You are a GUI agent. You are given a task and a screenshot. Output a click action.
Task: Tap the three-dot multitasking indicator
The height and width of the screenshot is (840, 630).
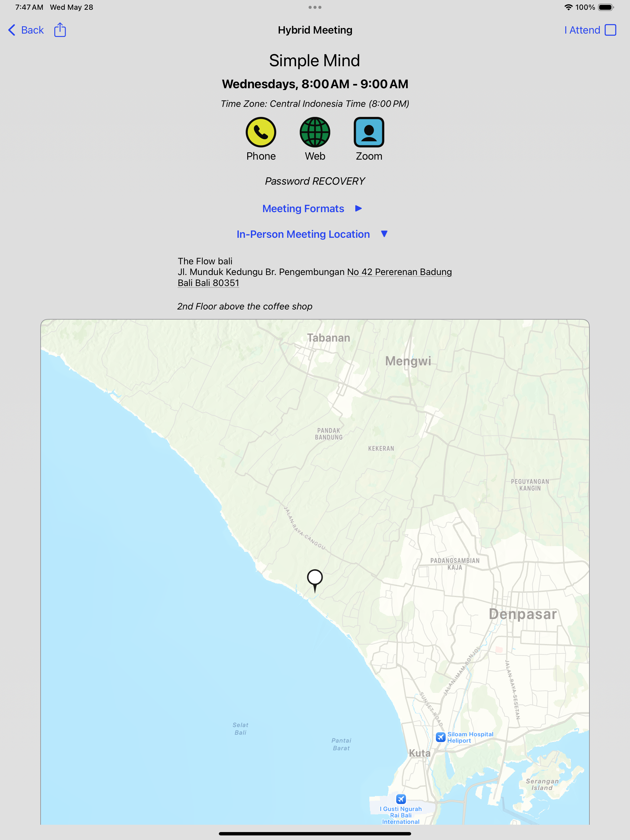(315, 7)
